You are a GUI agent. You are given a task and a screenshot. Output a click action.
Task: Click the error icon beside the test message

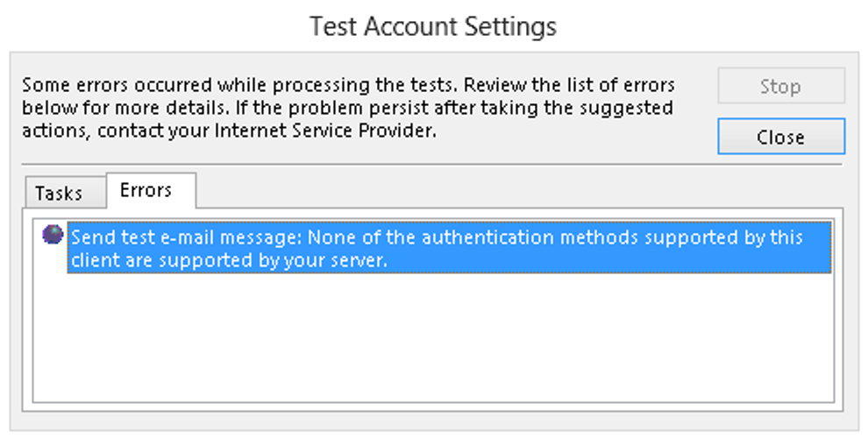(53, 235)
